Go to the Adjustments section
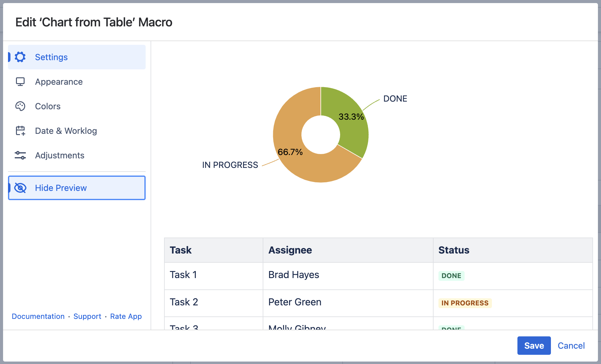This screenshot has height=364, width=601. click(60, 155)
